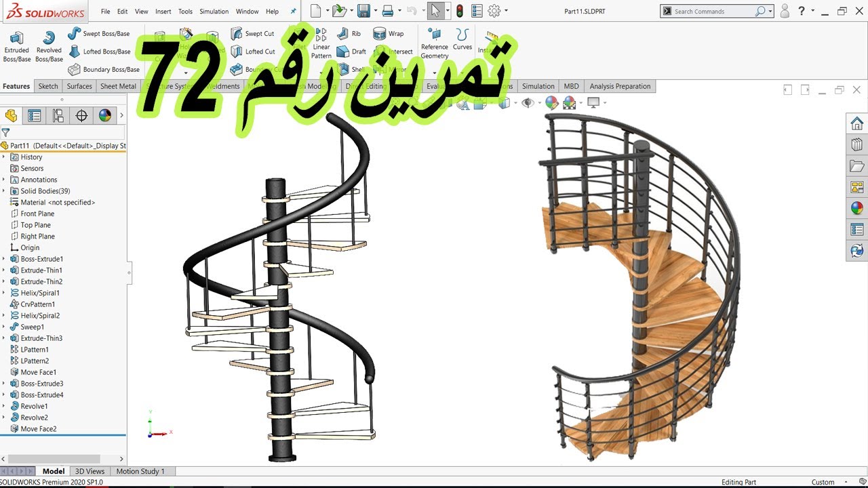Open the New document dropdown arrow
This screenshot has width=868, height=488.
(x=327, y=11)
